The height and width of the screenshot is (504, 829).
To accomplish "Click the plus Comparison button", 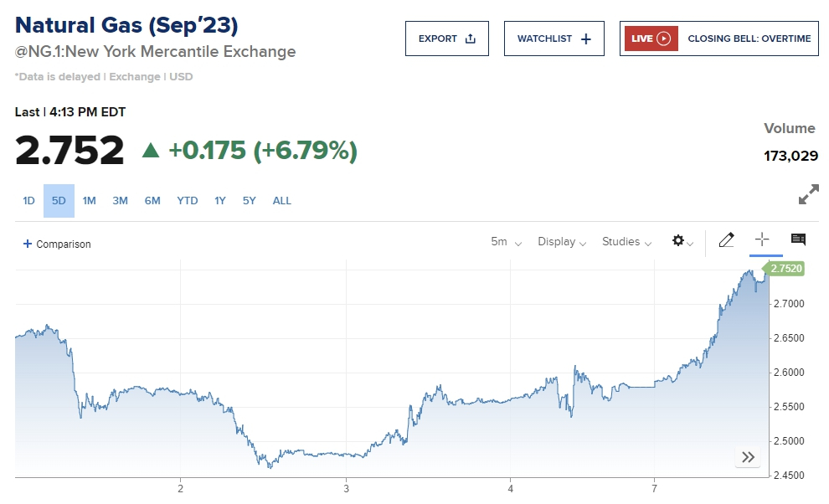I will pyautogui.click(x=57, y=244).
